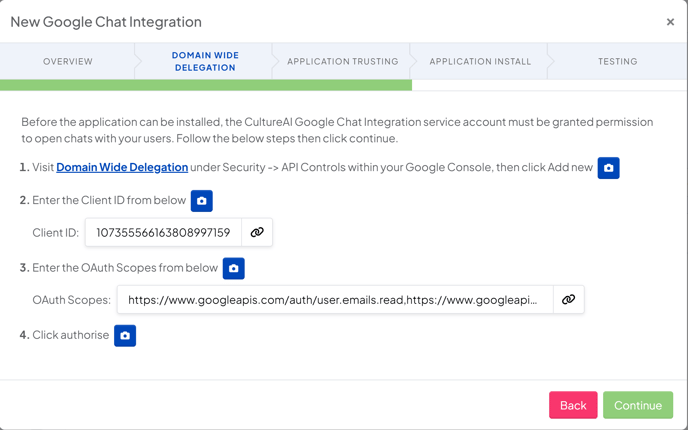Copy the OAuth Scopes with the link icon

coord(569,300)
